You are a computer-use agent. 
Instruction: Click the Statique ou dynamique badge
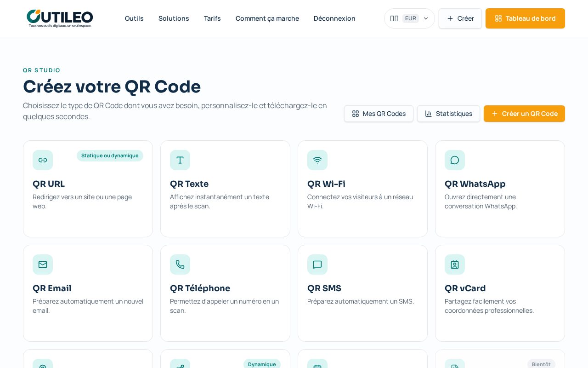pos(110,155)
